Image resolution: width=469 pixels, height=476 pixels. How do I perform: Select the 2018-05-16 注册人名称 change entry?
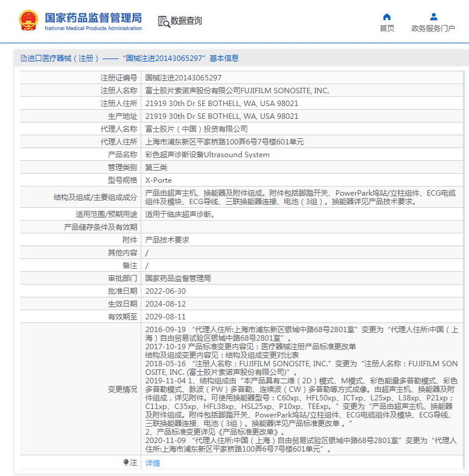(x=301, y=368)
